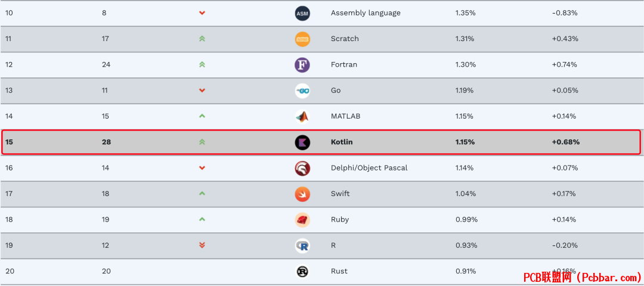Image resolution: width=644 pixels, height=286 pixels.
Task: Click the red double down arrow for R
Action: 202,245
